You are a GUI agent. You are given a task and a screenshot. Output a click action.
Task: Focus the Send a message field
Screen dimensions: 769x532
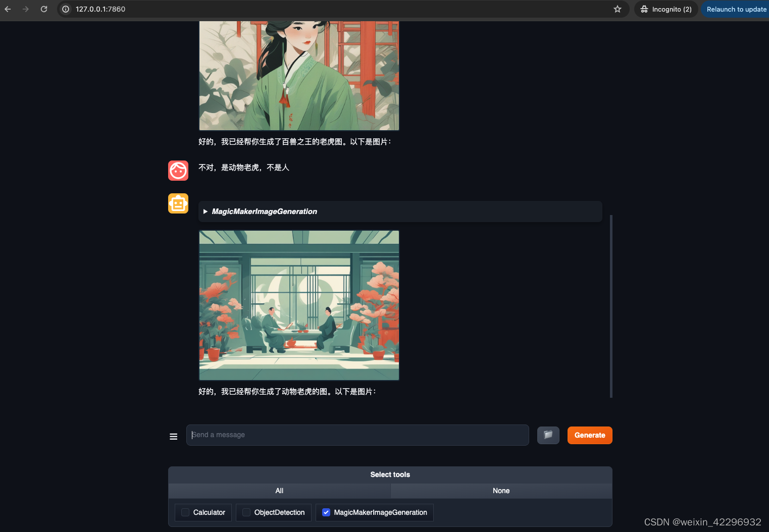357,435
